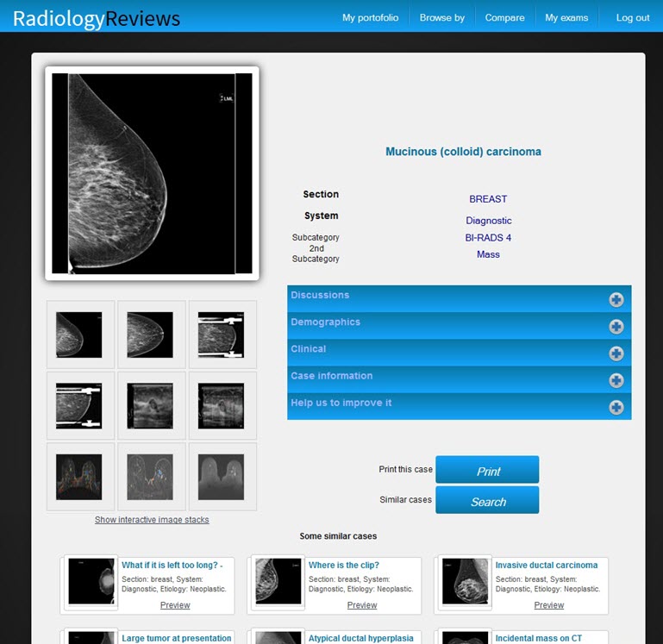Click the BREAST section link
Image resolution: width=663 pixels, height=644 pixels.
[x=488, y=199]
